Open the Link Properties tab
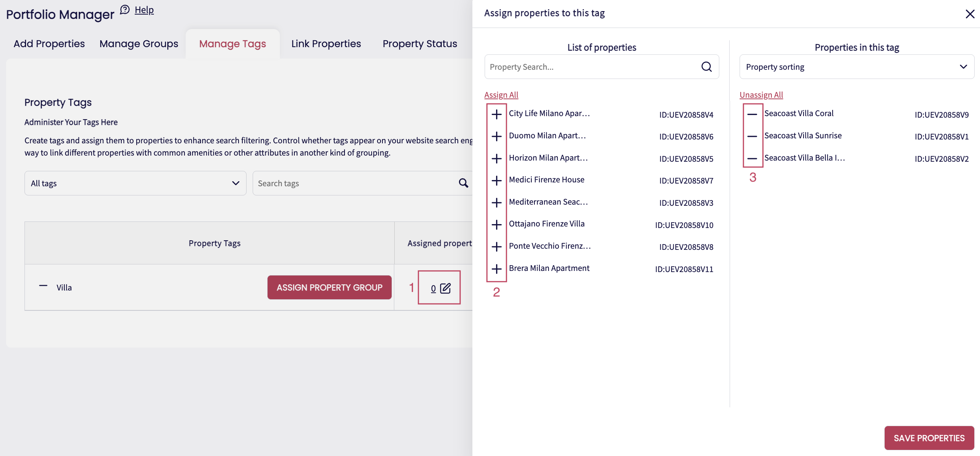980x456 pixels. tap(326, 44)
